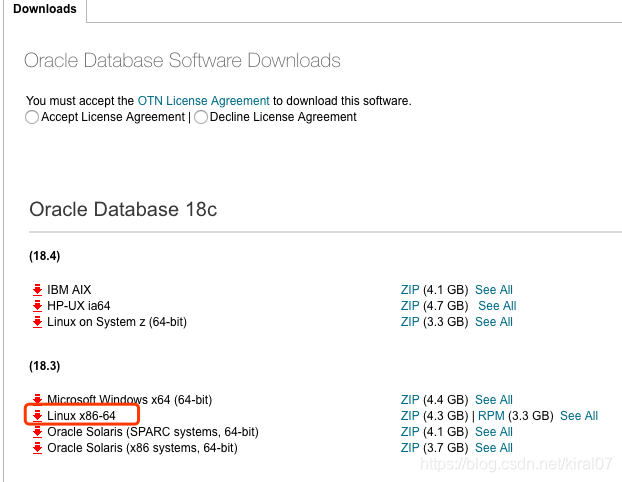Click See All for Linux x86-64
This screenshot has height=482, width=622.
579,416
